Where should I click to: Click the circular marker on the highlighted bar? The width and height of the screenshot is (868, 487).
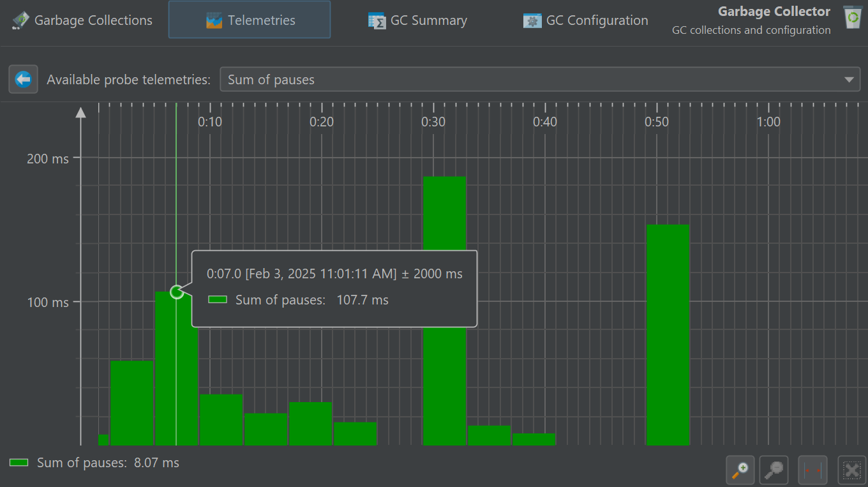177,292
